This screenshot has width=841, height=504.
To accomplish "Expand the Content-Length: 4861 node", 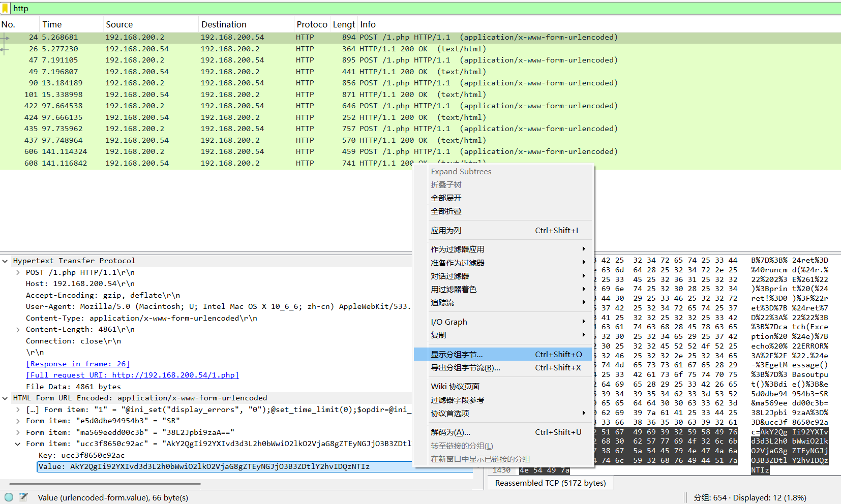I will pyautogui.click(x=18, y=329).
